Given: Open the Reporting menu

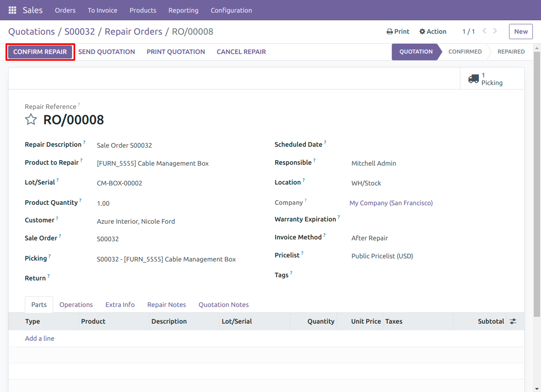Looking at the screenshot, I should pos(183,10).
